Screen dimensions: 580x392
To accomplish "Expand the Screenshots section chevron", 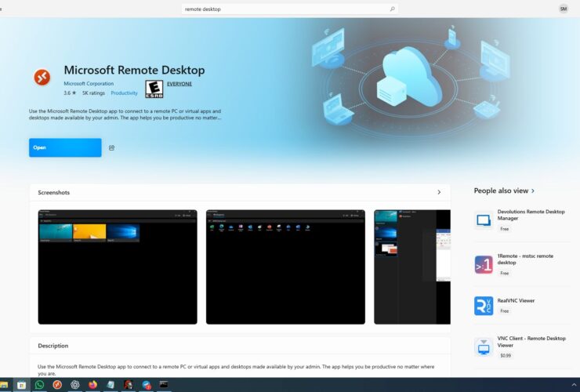I will (439, 192).
